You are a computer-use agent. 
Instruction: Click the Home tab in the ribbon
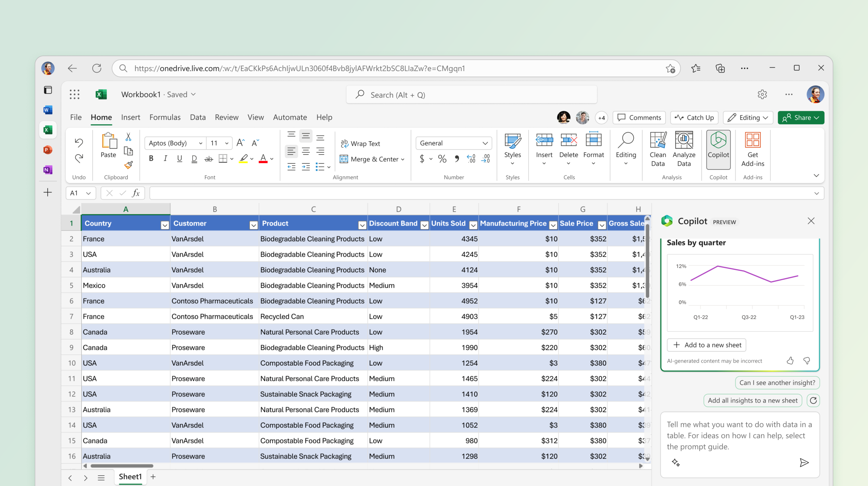point(100,117)
